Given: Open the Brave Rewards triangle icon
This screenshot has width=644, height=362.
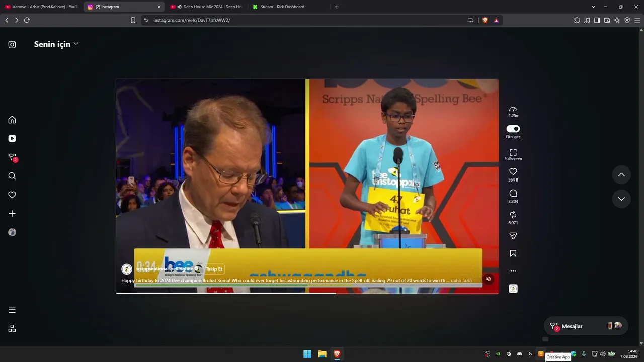Looking at the screenshot, I should tap(496, 20).
